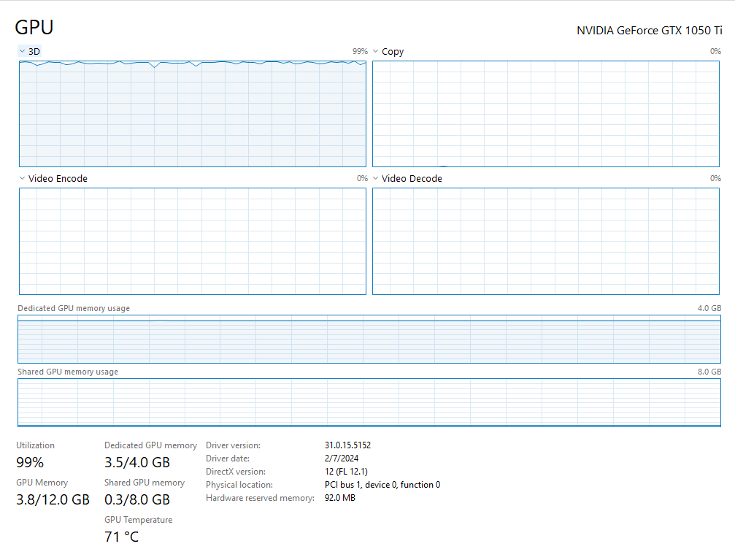The width and height of the screenshot is (735, 560).
Task: Click the NVIDIA GeForce GTX 1050 Ti label
Action: (649, 30)
